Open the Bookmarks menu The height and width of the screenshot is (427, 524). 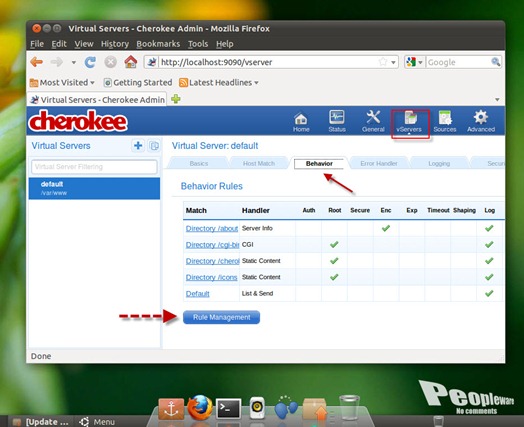coord(158,44)
